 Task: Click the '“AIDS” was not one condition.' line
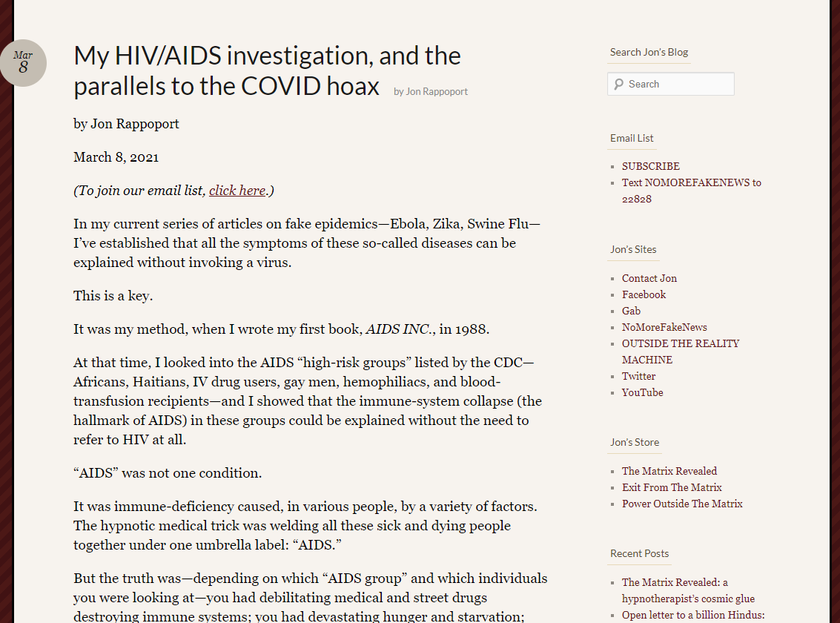(168, 473)
